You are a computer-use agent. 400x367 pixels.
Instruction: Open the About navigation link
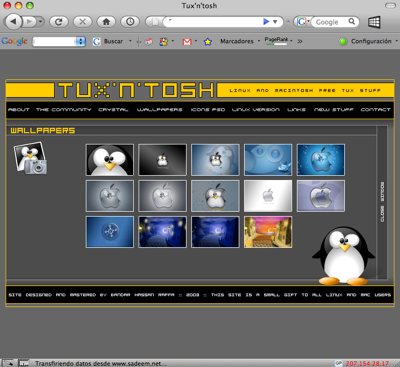coord(19,109)
